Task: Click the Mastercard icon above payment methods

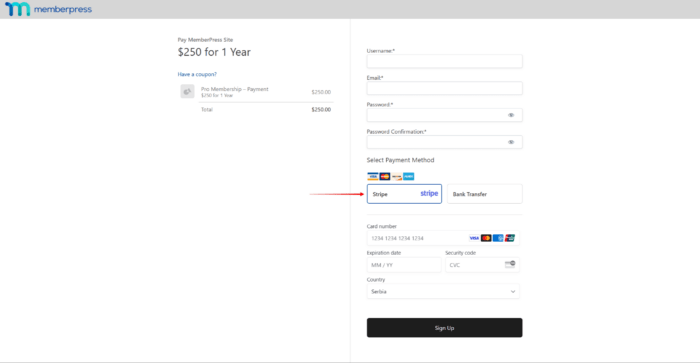Action: tap(385, 176)
